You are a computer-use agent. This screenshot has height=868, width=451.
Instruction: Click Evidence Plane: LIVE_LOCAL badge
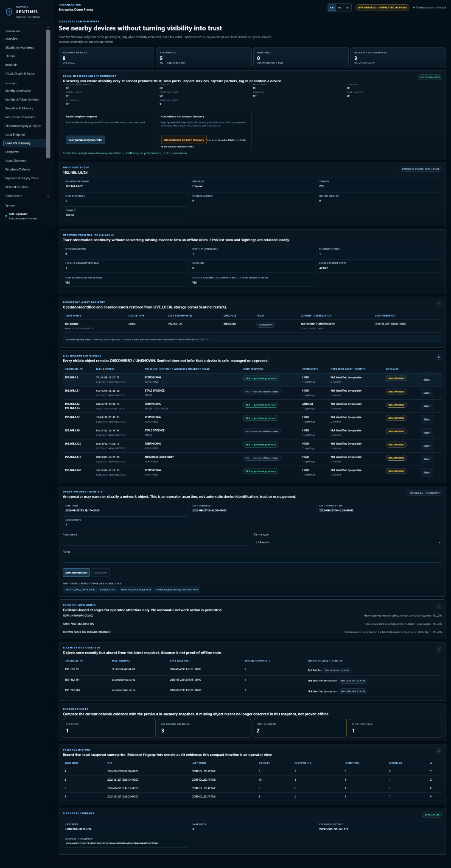tap(421, 169)
